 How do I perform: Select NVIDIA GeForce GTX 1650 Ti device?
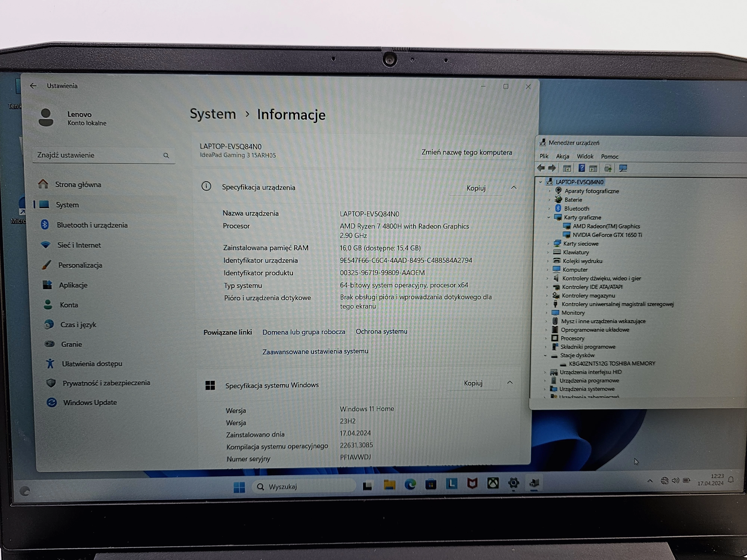[607, 235]
